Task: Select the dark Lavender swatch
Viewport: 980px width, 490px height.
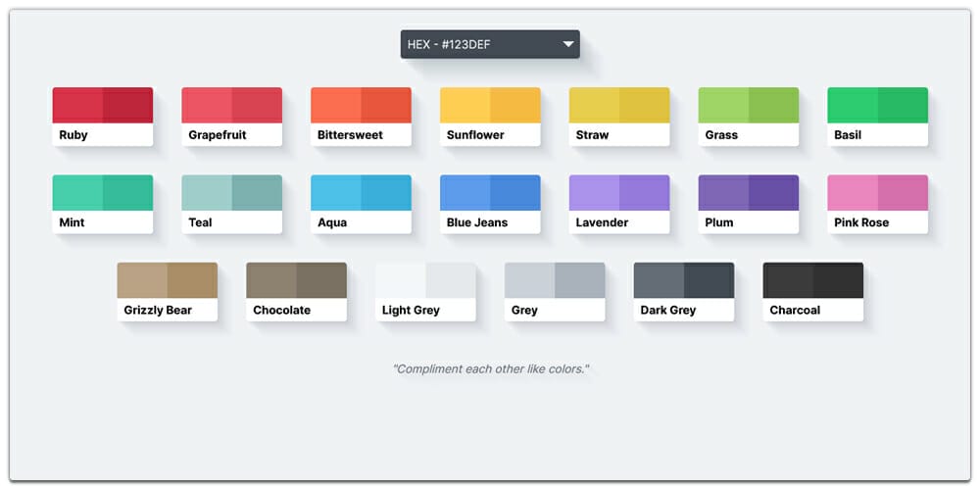Action: [645, 192]
